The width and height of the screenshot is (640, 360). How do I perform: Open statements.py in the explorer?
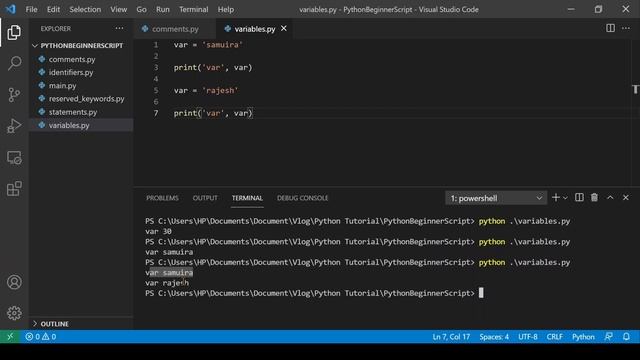[73, 112]
